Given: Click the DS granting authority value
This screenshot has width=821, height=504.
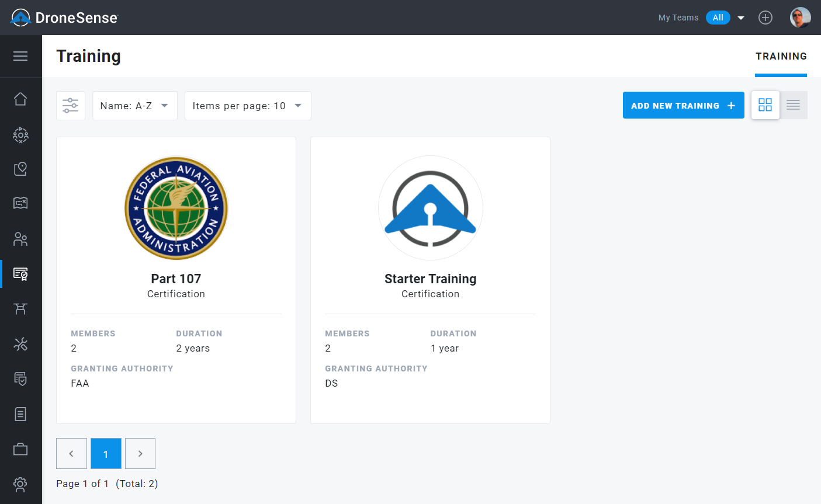Looking at the screenshot, I should point(331,383).
